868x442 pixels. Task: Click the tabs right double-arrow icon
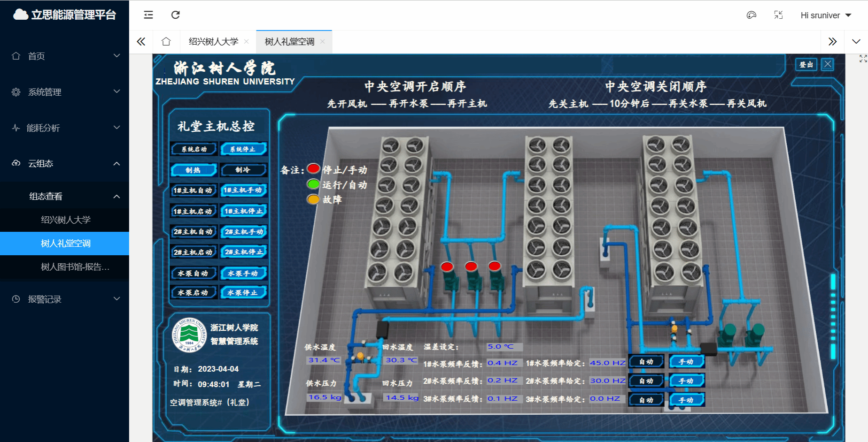[x=833, y=42]
